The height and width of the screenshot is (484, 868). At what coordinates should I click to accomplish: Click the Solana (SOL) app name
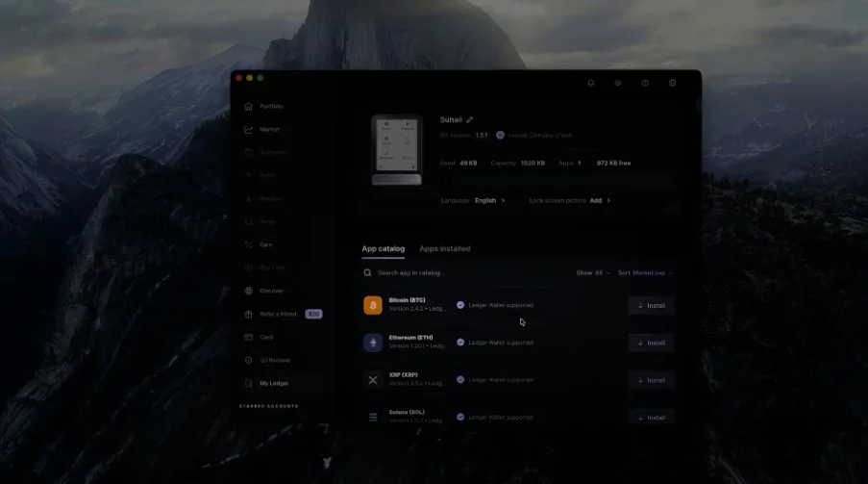coord(407,413)
